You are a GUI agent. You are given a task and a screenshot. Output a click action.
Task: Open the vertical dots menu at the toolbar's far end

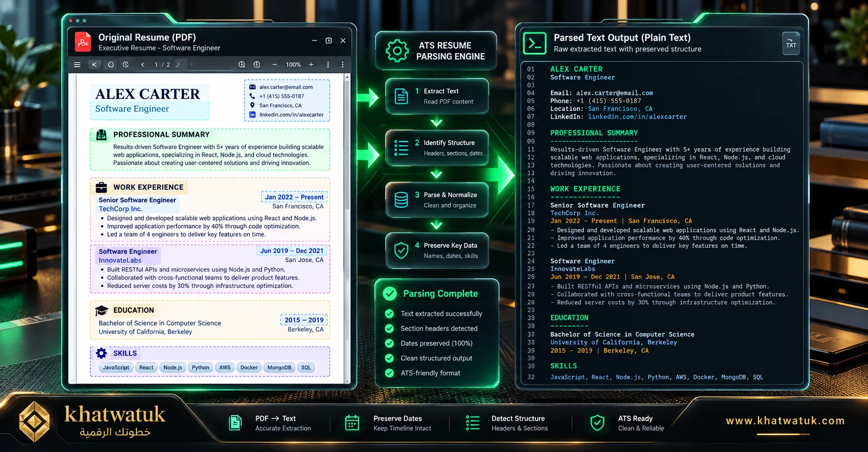point(343,64)
